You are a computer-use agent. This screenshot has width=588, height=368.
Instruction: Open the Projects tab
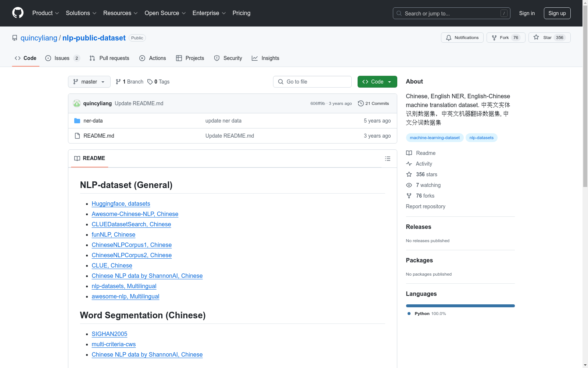[x=190, y=58]
